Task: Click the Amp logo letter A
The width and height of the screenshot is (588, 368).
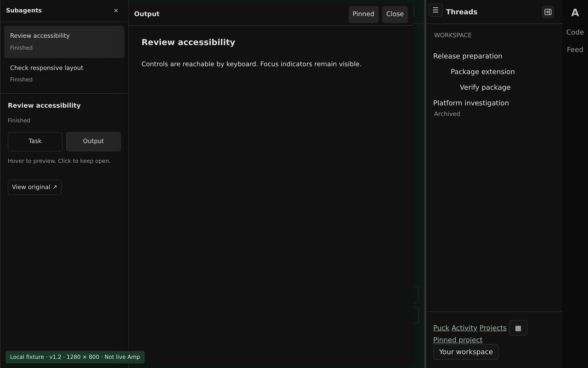Action: (x=575, y=13)
